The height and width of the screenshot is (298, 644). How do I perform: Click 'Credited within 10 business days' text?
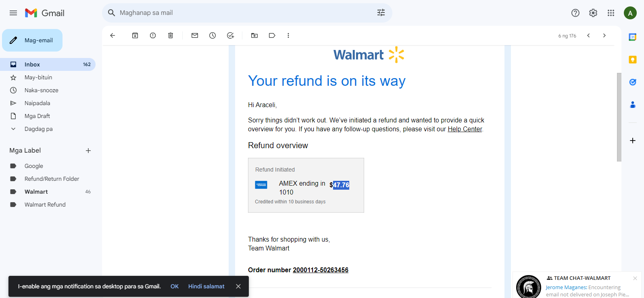click(x=290, y=202)
